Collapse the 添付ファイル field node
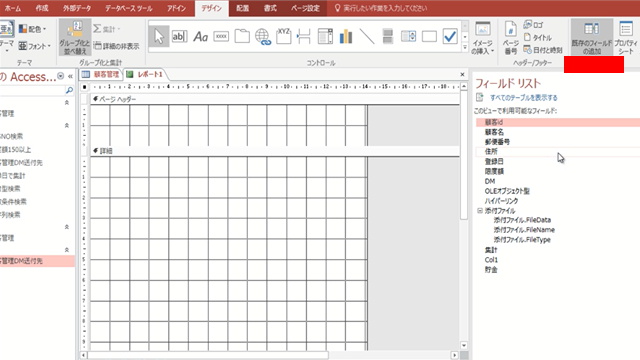The width and height of the screenshot is (640, 360). 480,211
